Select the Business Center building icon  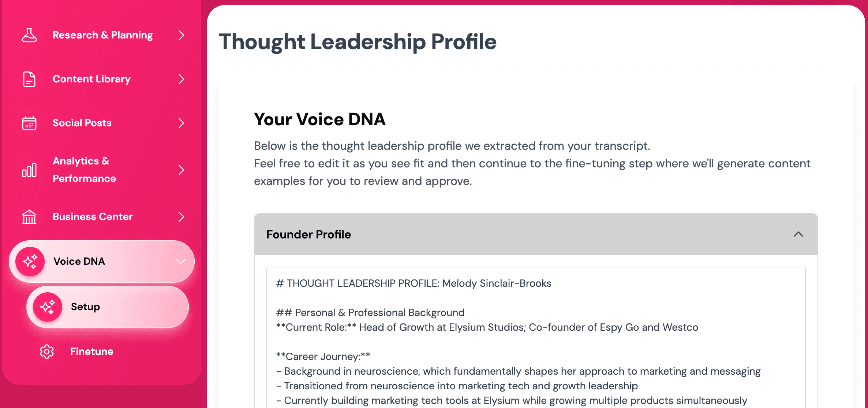(x=29, y=216)
